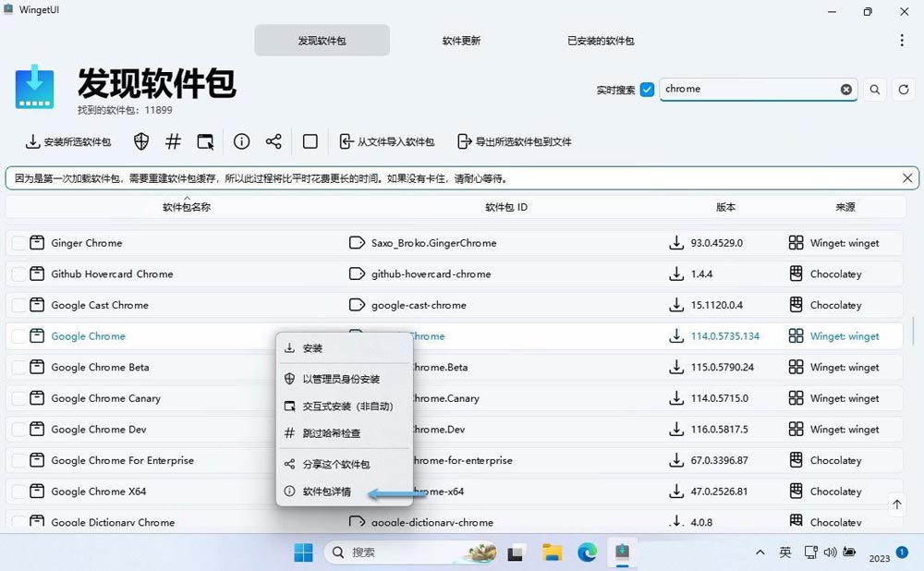The height and width of the screenshot is (571, 924).
Task: Click the run-as-administrator shield toolbar icon
Action: pyautogui.click(x=140, y=141)
